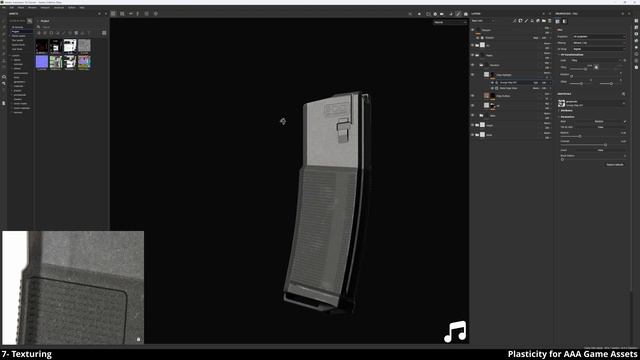Viewport: 640px width, 360px height.
Task: Hide the bottommost folder layer via eye icon
Action: (x=473, y=135)
